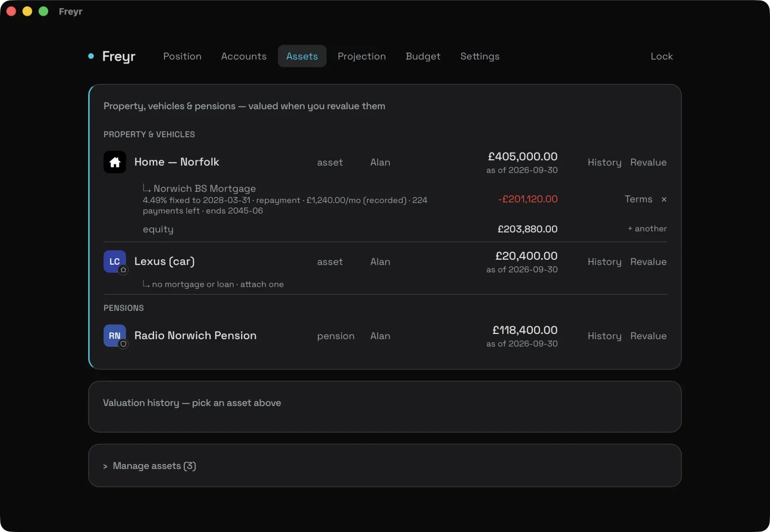Remove the Norwich BS Mortgage with the x
770x532 pixels.
tap(664, 199)
